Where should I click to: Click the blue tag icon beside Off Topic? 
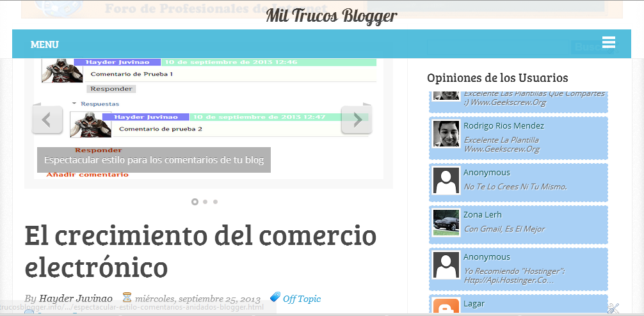pos(275,297)
